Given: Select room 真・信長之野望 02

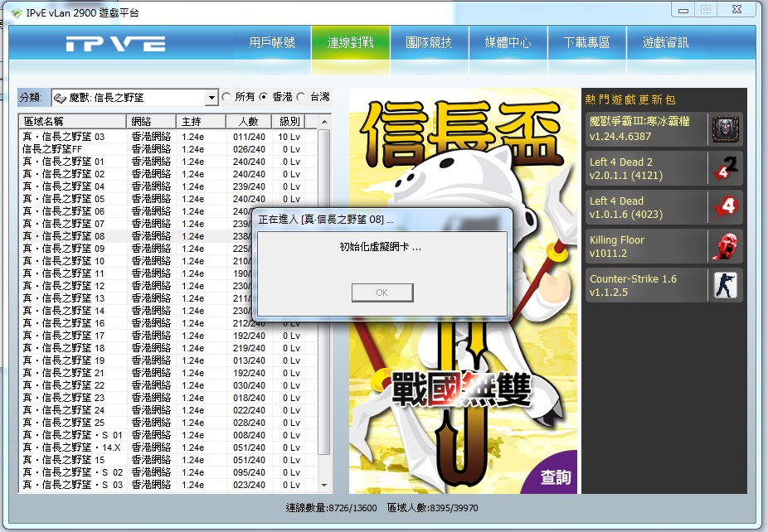Looking at the screenshot, I should pyautogui.click(x=168, y=174).
